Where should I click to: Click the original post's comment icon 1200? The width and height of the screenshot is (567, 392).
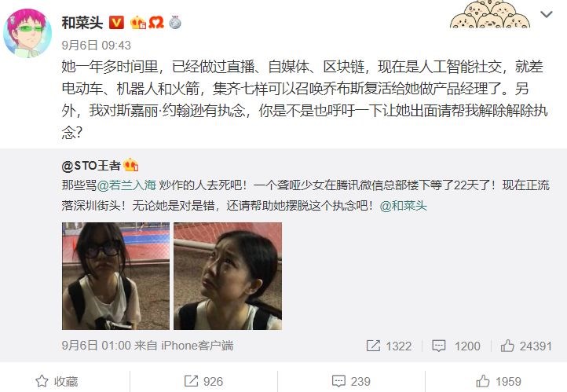456,346
